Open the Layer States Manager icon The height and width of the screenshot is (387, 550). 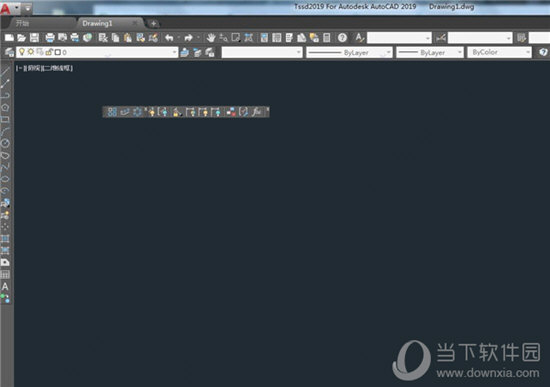pyautogui.click(x=210, y=53)
